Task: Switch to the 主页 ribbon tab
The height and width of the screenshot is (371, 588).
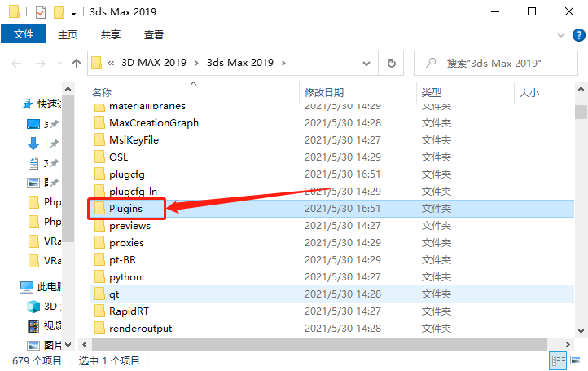Action: point(68,34)
